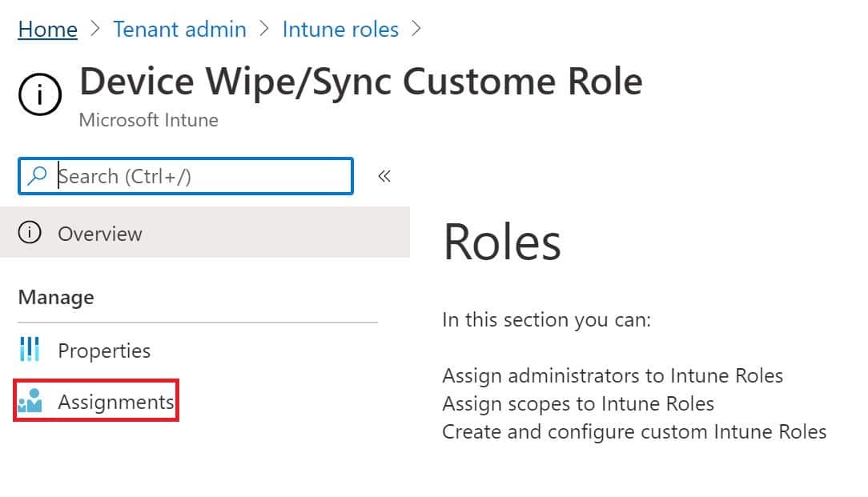
Task: Select Overview in the sidebar
Action: coord(100,234)
